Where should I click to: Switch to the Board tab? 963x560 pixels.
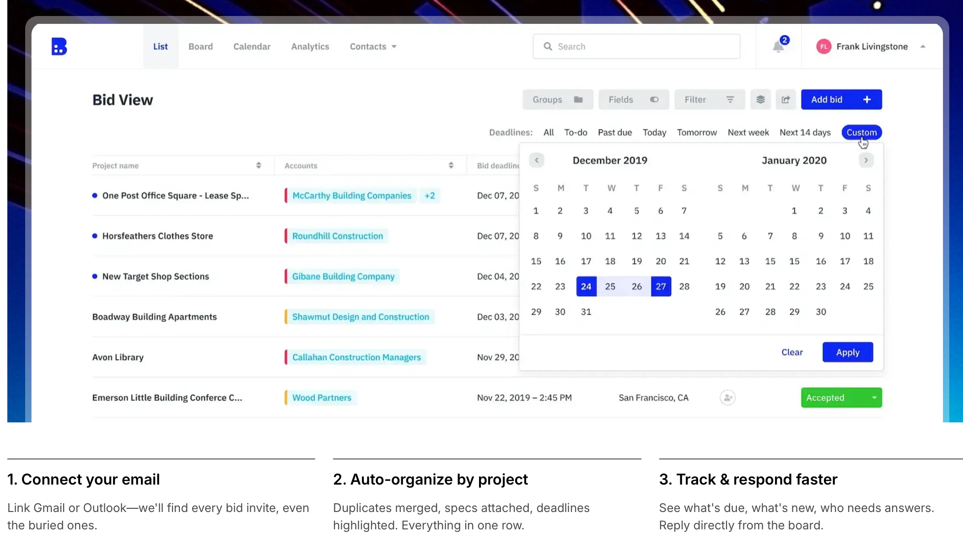tap(200, 47)
